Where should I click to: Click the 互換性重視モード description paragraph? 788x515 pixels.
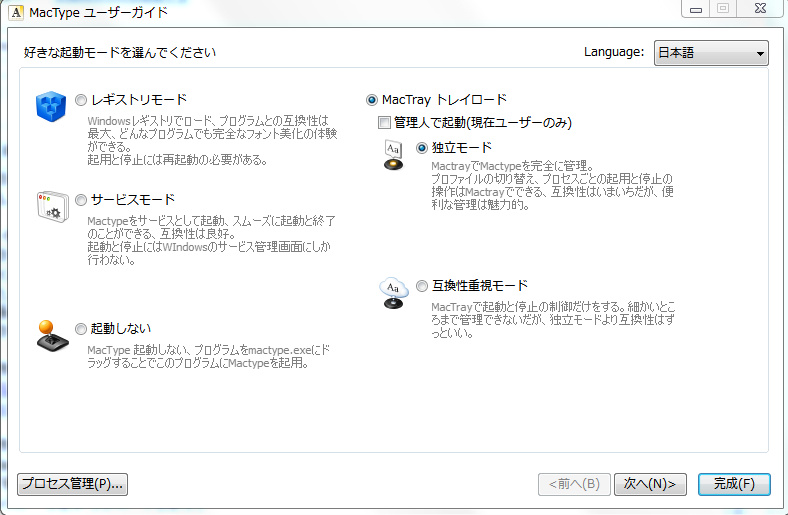pyautogui.click(x=553, y=320)
